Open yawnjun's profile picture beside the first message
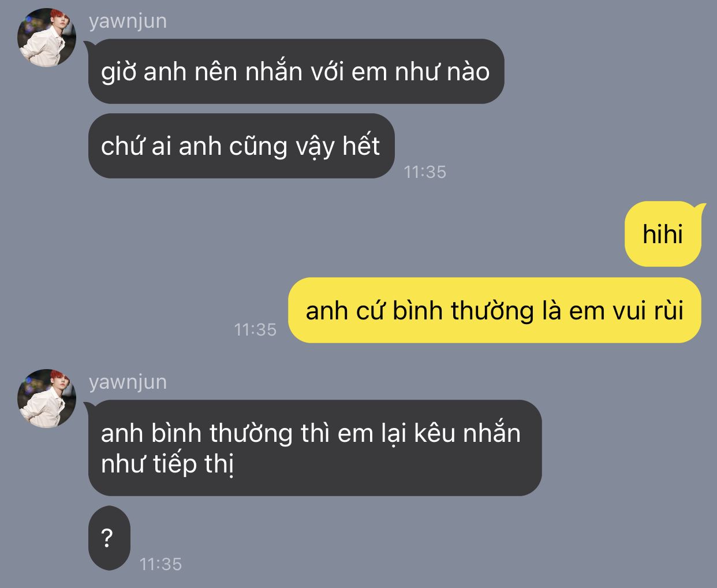 pyautogui.click(x=47, y=38)
